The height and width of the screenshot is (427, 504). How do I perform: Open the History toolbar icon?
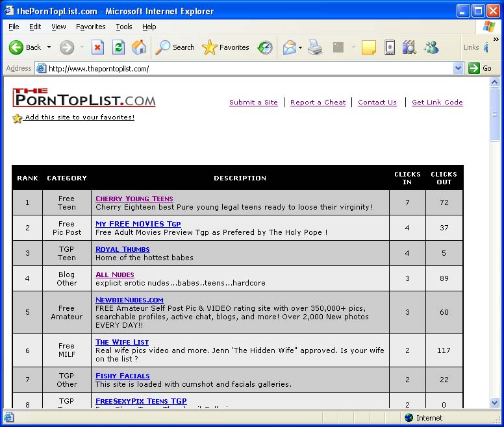click(265, 47)
